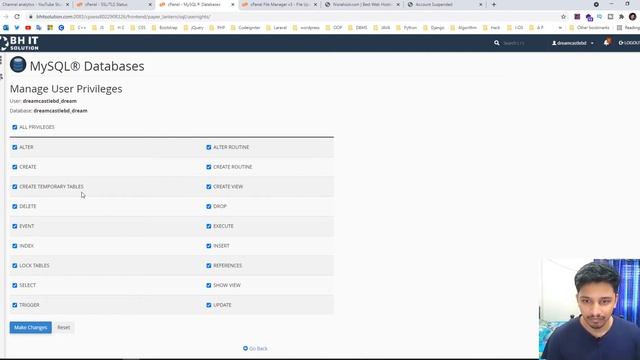Open the PHP bookmarks folder
The image size is (640, 360).
pos(218,28)
